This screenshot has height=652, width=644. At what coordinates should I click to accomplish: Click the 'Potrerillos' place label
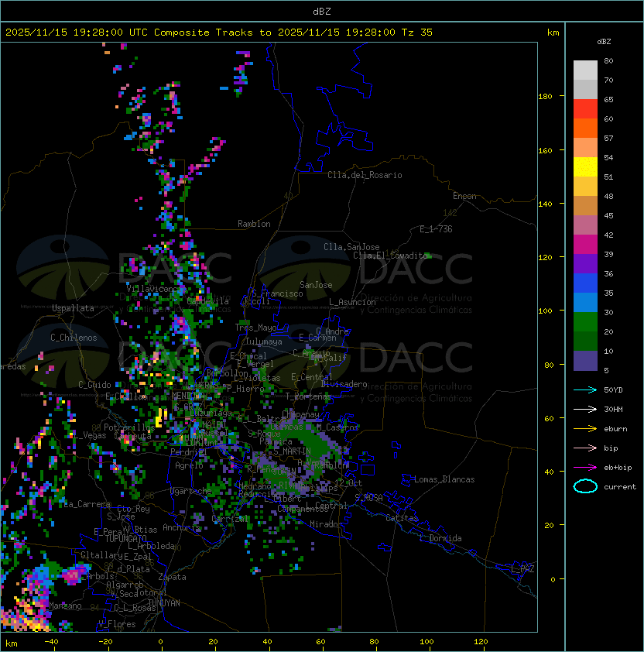129,427
